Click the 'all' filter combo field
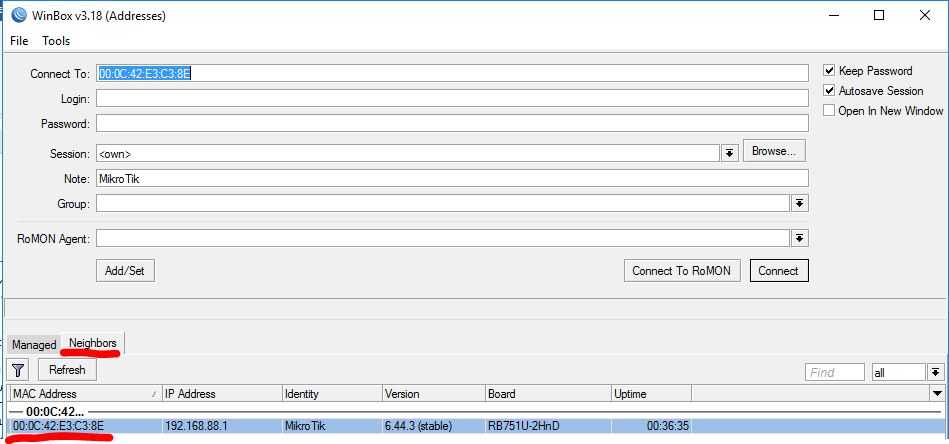 pos(898,372)
